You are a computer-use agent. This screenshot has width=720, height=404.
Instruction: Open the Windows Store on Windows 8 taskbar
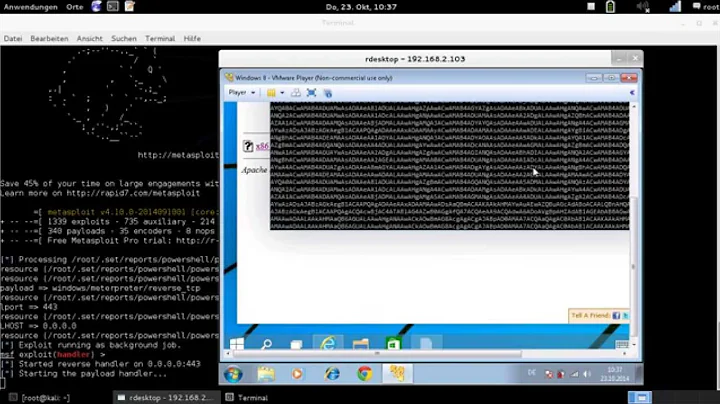click(394, 343)
